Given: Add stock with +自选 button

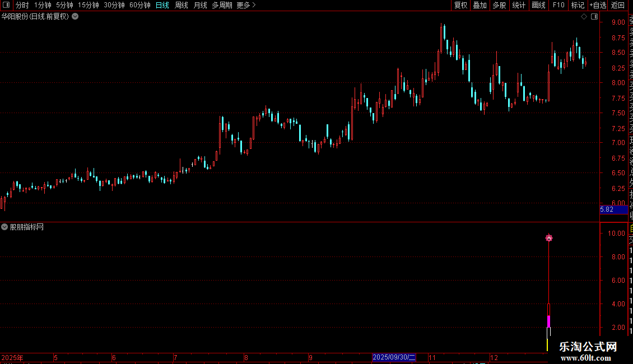Looking at the screenshot, I should [598, 5].
